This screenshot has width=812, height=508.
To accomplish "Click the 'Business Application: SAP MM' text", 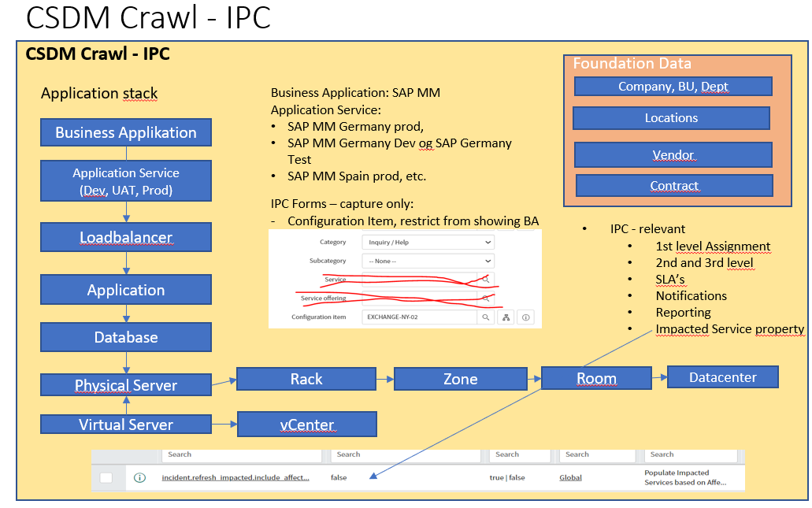I will tap(355, 93).
